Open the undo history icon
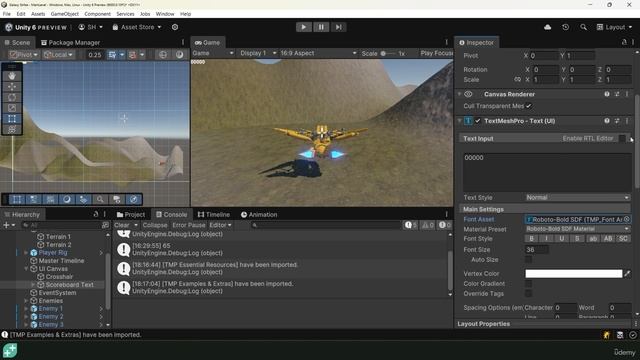The image size is (640, 360). tap(565, 27)
